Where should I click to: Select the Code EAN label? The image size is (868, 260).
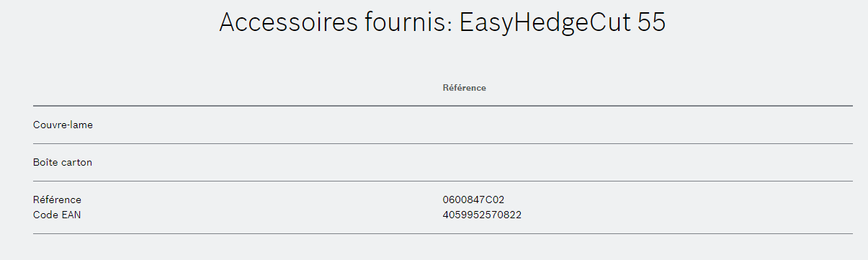(57, 215)
